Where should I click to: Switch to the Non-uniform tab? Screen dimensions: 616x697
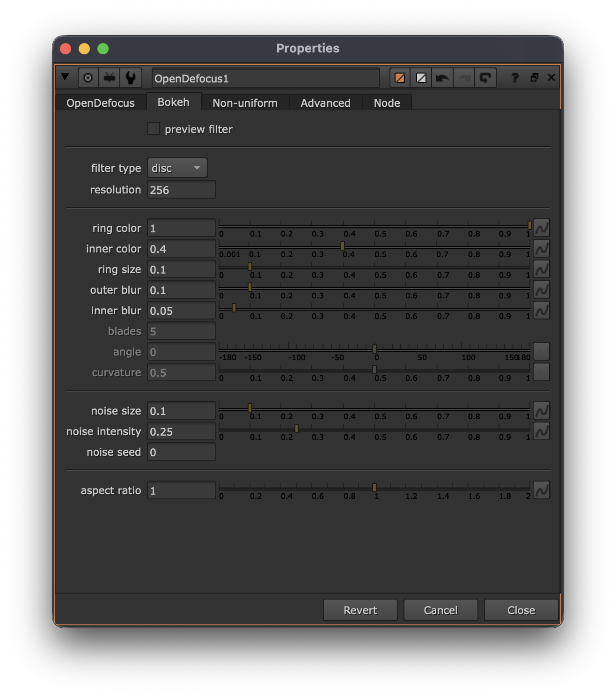(245, 103)
